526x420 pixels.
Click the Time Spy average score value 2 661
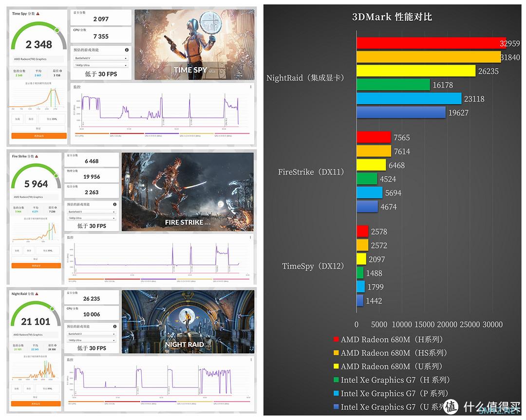pyautogui.click(x=38, y=75)
